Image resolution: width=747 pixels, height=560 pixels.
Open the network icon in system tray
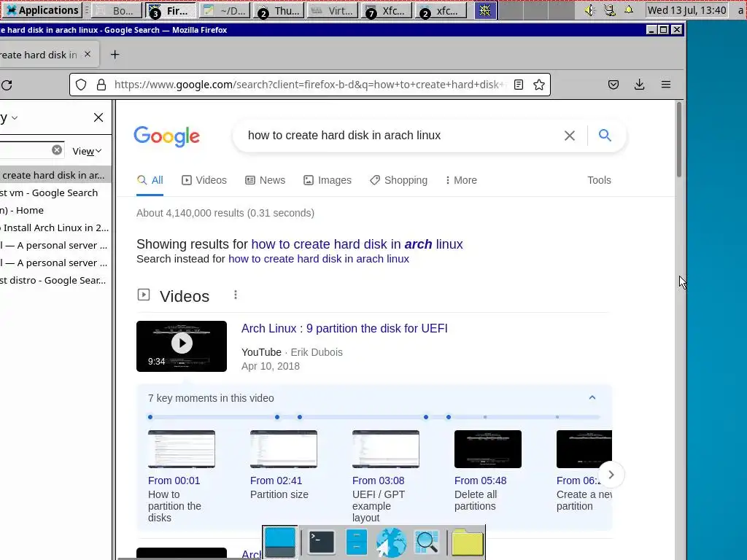click(609, 10)
